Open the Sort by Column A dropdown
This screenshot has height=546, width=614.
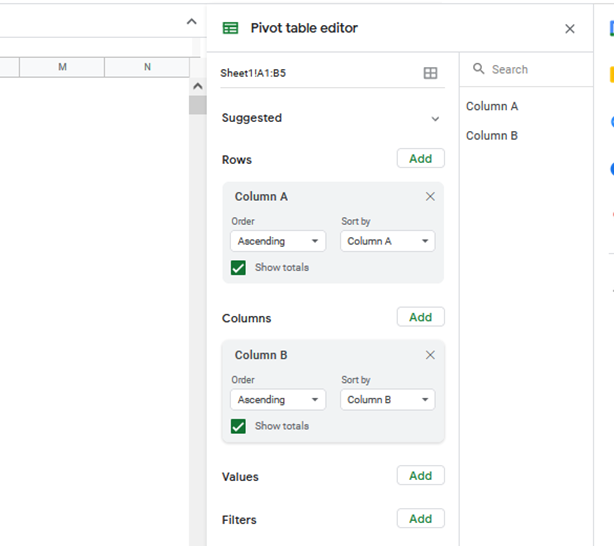(x=388, y=241)
